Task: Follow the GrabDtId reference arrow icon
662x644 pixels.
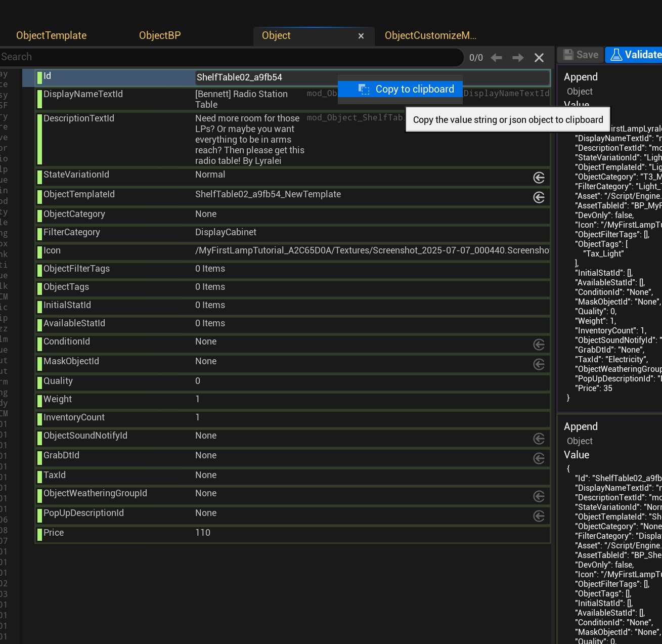Action: pyautogui.click(x=539, y=458)
